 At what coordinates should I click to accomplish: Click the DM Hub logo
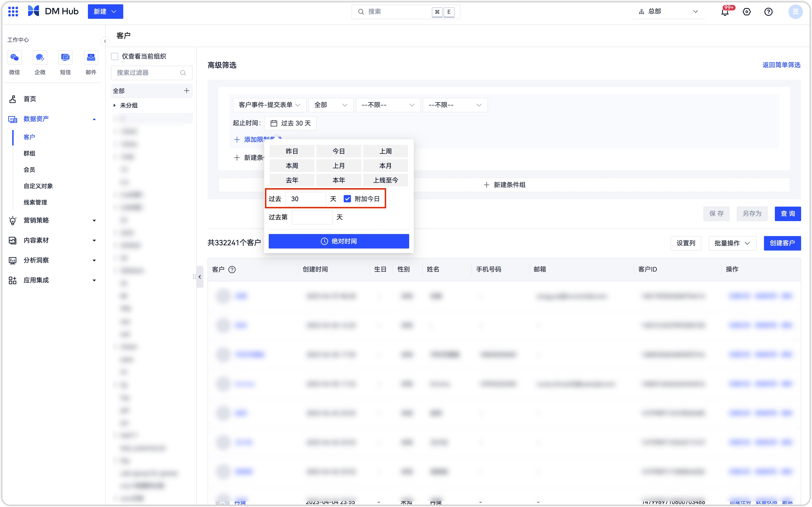coord(53,11)
